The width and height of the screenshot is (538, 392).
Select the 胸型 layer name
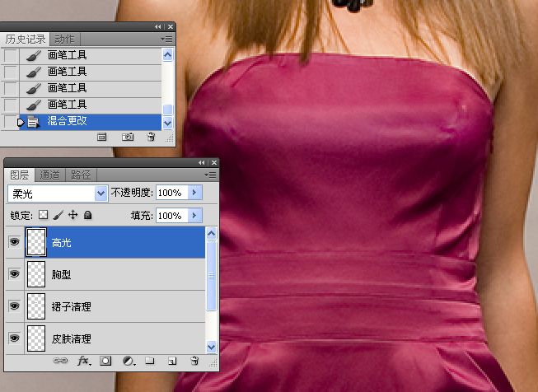point(61,274)
